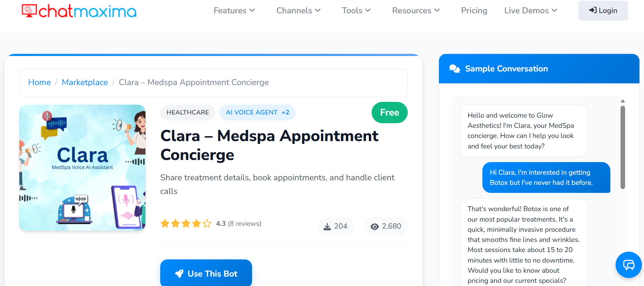This screenshot has width=644, height=286.
Task: Expand the Channels dropdown menu
Action: click(x=298, y=11)
